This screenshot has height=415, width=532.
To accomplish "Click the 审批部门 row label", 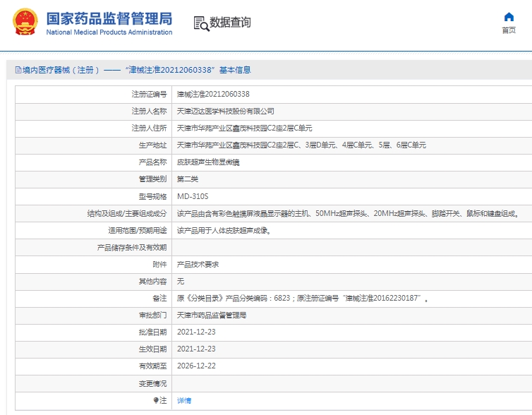I will [152, 315].
